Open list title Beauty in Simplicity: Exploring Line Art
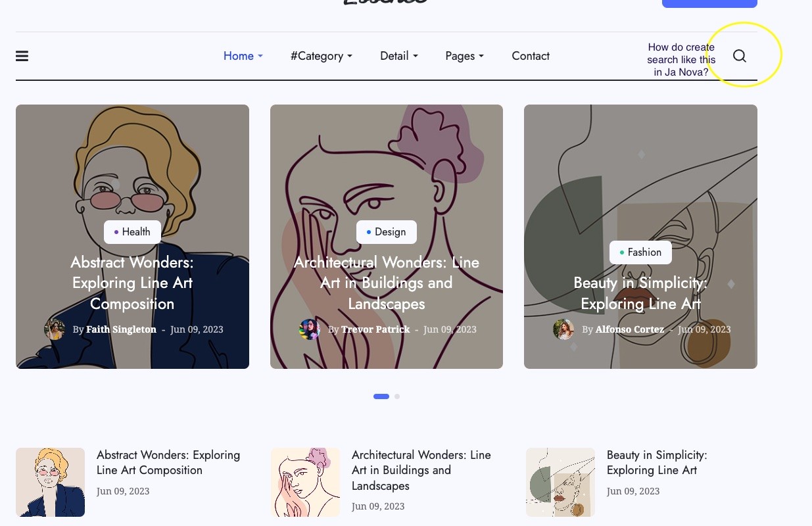The image size is (812, 526). pos(657,462)
